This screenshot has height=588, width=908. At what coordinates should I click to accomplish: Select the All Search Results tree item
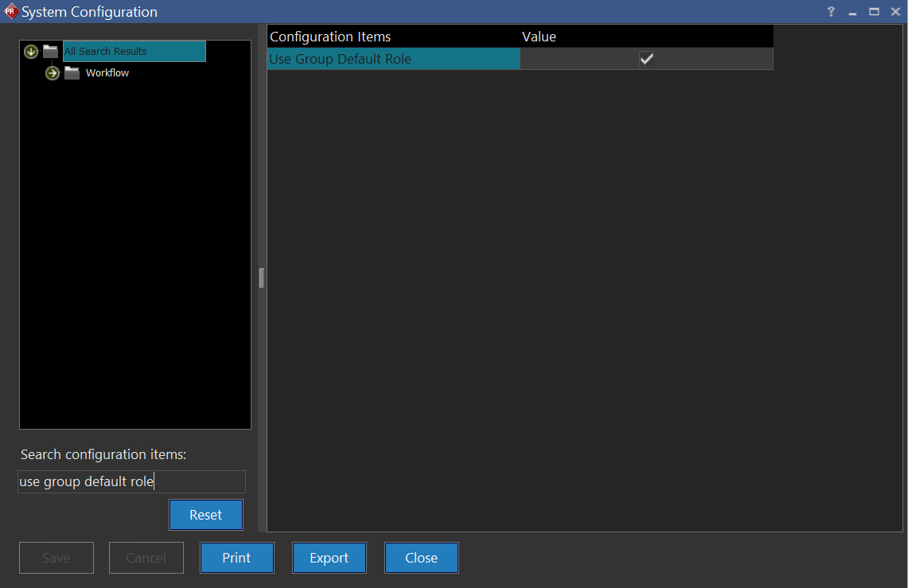(106, 52)
